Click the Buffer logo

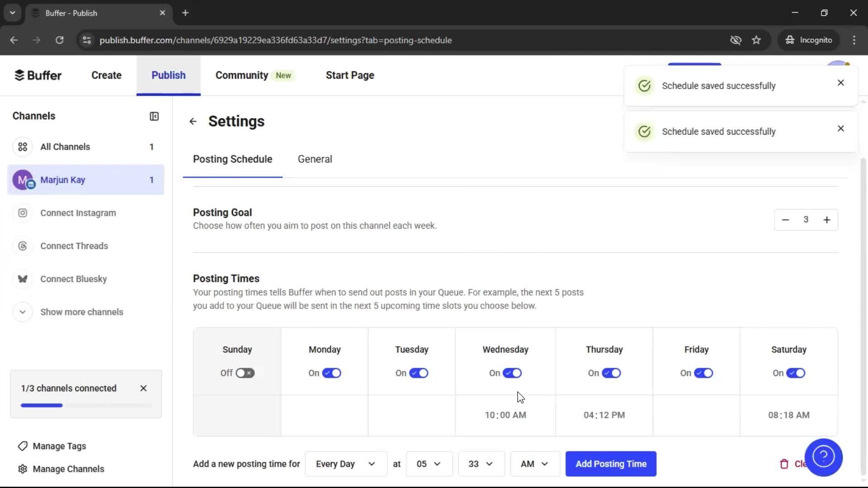coord(38,75)
